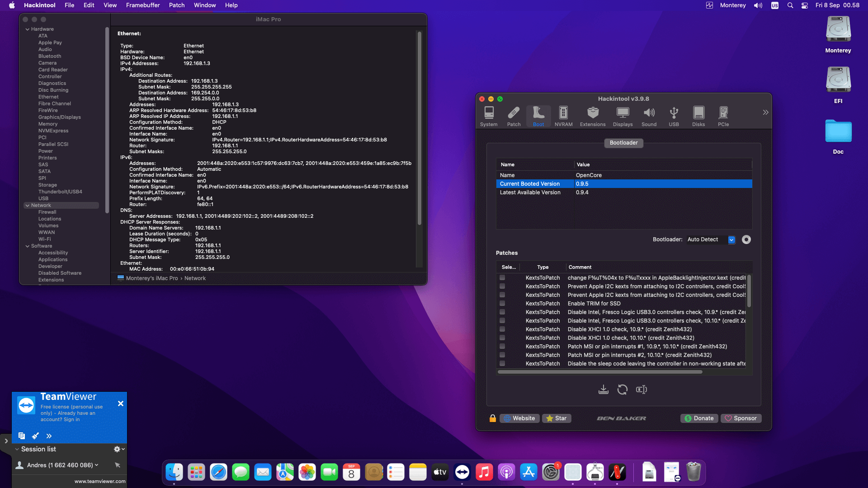Open the Help menu
Image resolution: width=868 pixels, height=488 pixels.
(231, 5)
